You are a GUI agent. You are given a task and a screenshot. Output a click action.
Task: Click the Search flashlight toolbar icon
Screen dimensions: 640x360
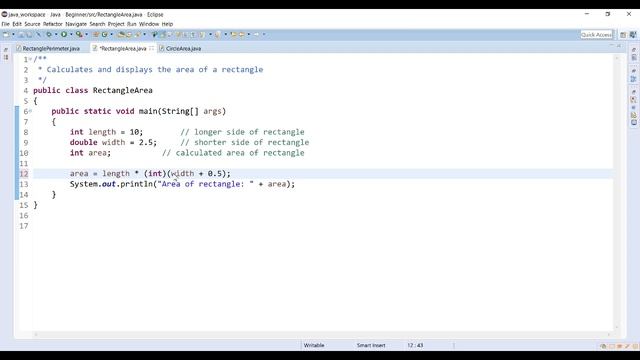[138, 35]
